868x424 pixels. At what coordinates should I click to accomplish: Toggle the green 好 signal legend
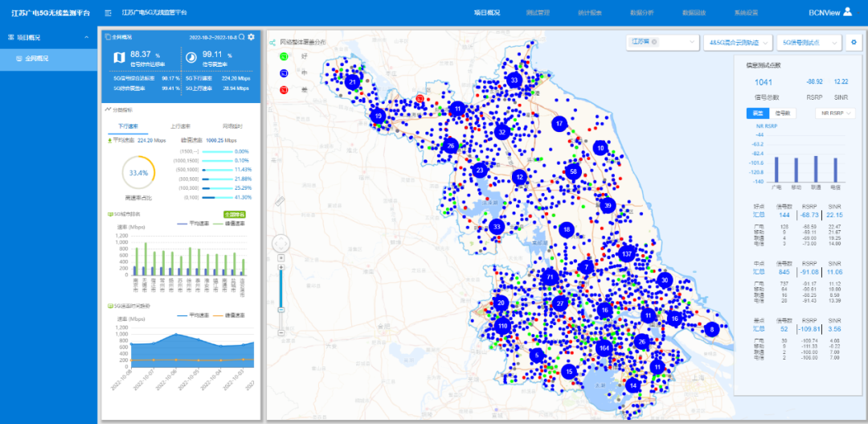(283, 56)
